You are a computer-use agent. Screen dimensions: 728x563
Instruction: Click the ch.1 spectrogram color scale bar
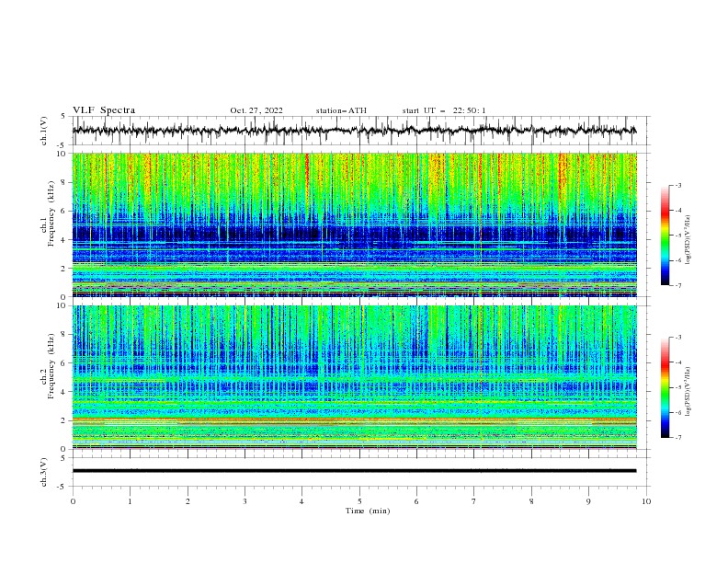click(665, 236)
